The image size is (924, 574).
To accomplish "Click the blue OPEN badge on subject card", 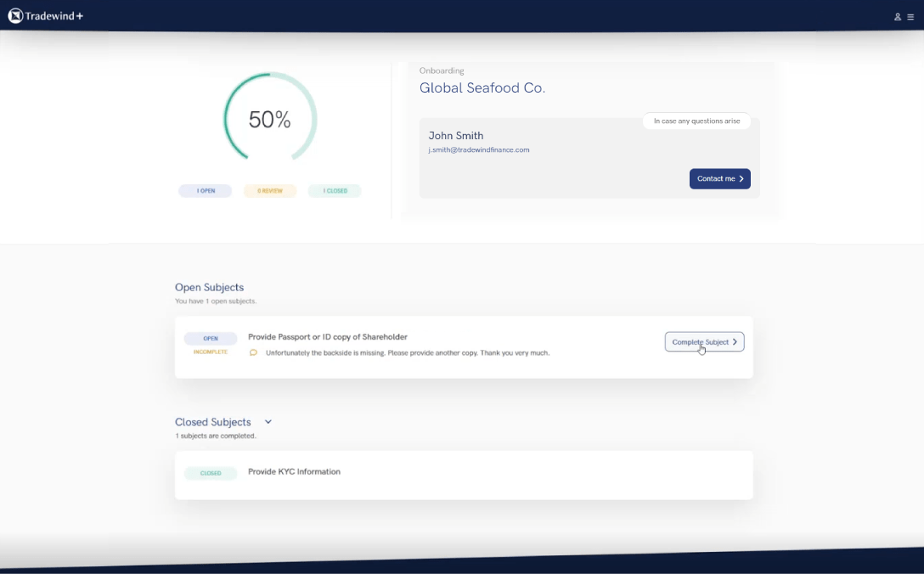I will pyautogui.click(x=210, y=339).
